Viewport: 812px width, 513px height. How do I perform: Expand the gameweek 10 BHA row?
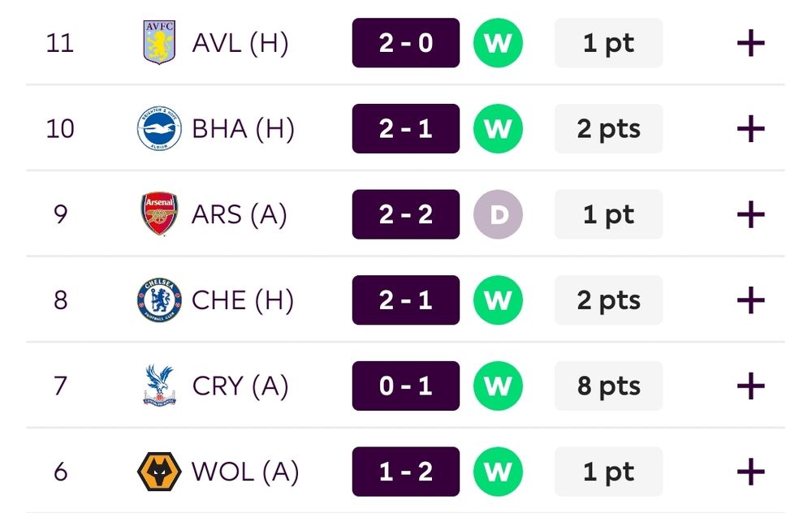click(x=751, y=128)
